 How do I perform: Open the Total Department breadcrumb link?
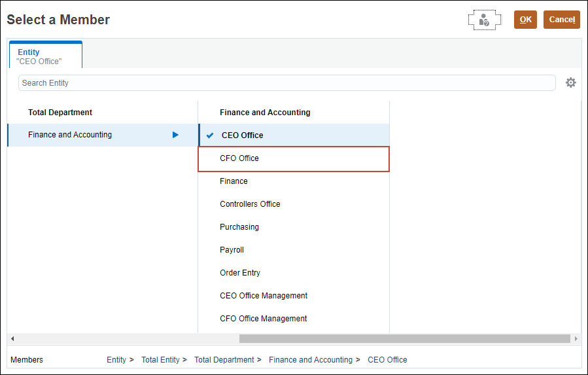[x=224, y=359]
